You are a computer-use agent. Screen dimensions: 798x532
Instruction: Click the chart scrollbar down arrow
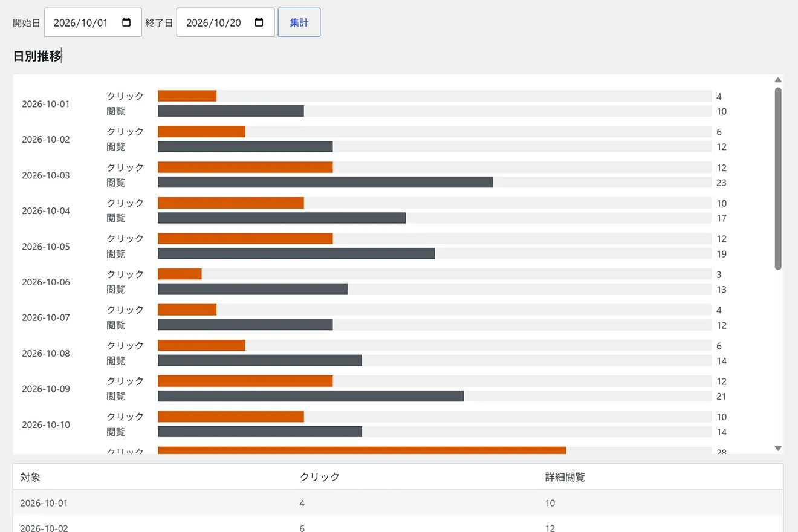tap(778, 448)
